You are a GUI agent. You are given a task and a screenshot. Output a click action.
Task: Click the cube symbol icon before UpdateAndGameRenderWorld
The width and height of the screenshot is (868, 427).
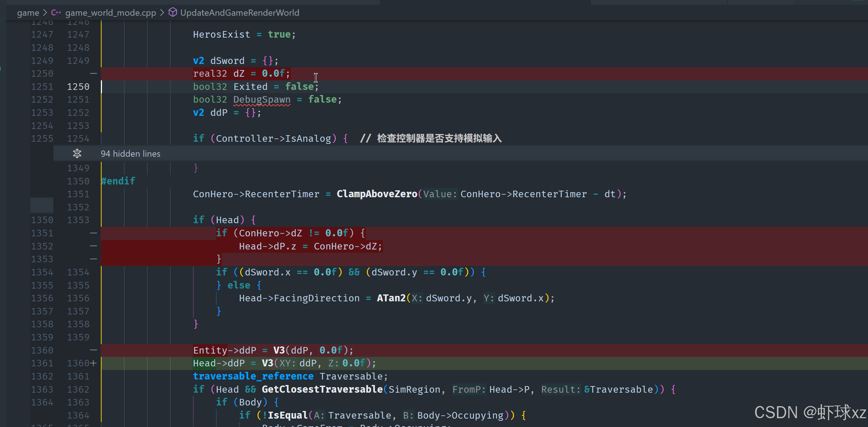coord(173,12)
